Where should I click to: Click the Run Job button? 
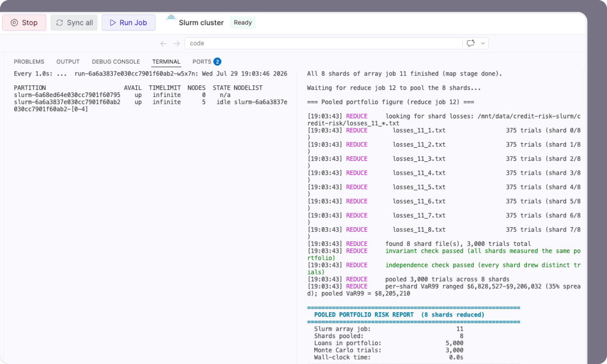[128, 23]
